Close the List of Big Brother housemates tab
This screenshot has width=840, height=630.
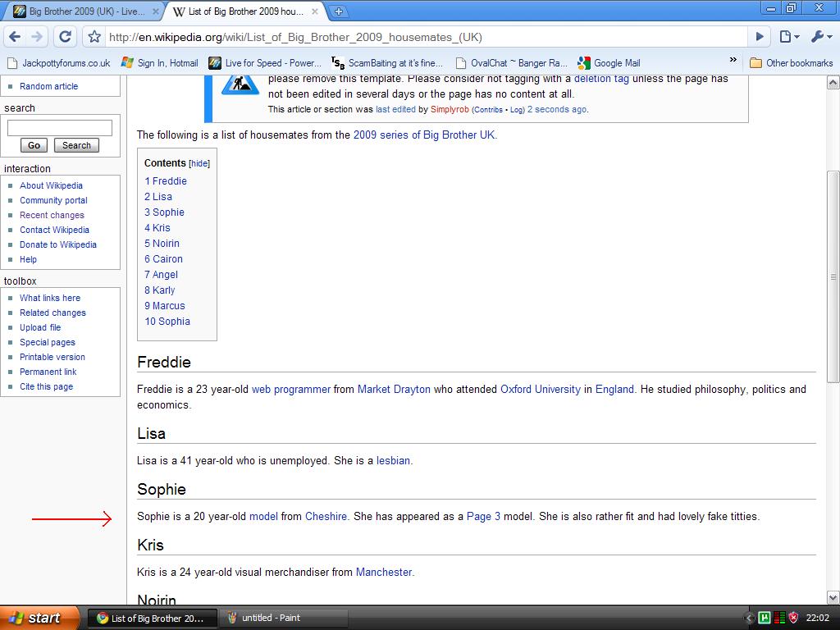(315, 11)
